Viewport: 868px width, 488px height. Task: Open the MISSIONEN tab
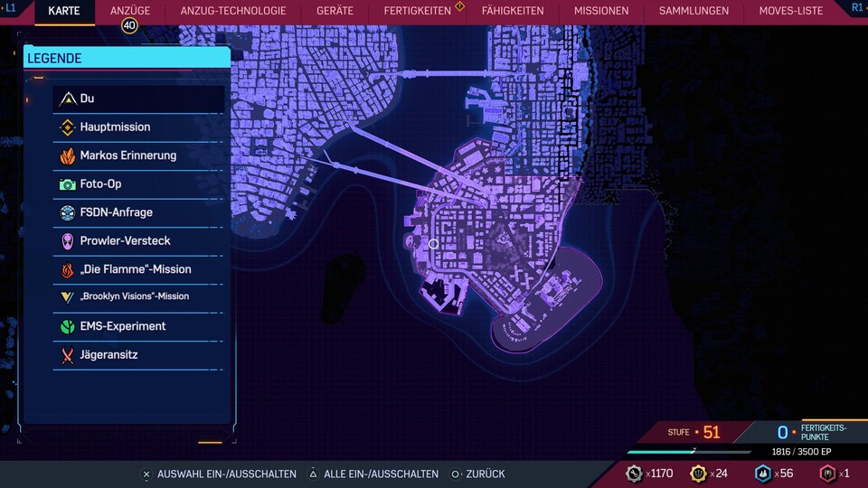601,11
